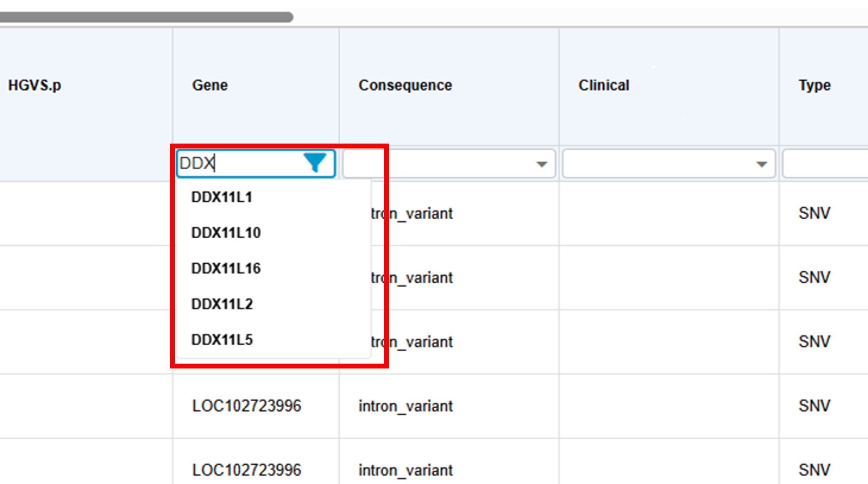Click the blue filter funnel icon
The width and height of the screenshot is (868, 484).
[x=314, y=163]
